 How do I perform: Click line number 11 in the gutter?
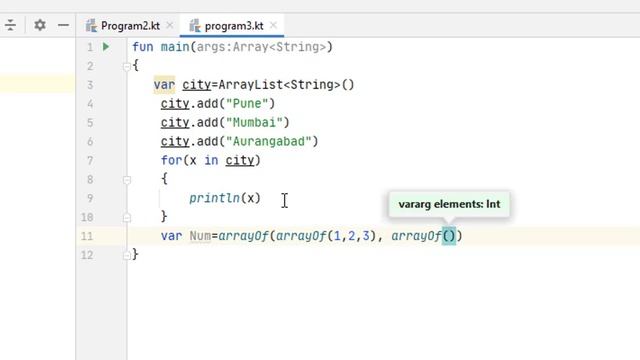click(87, 236)
